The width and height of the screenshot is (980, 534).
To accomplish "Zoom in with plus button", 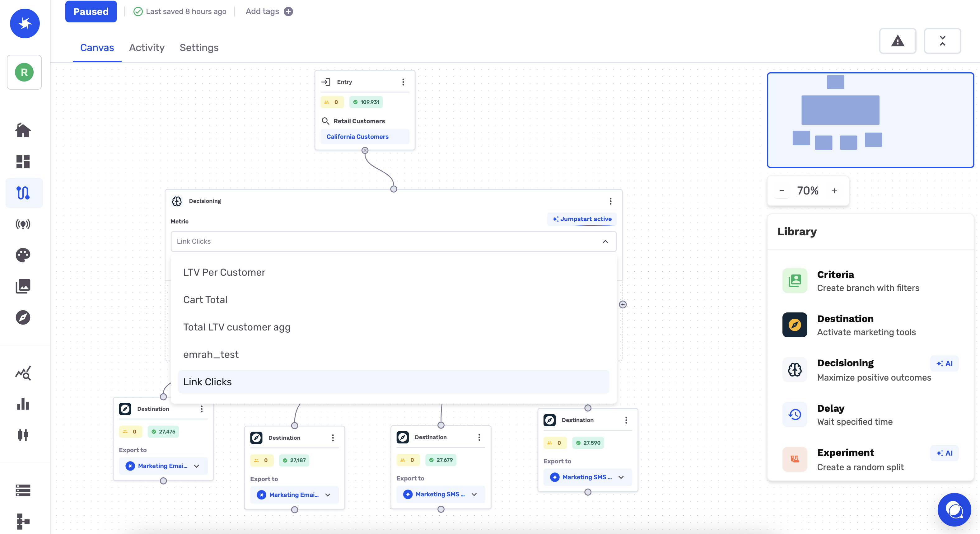I will (834, 191).
